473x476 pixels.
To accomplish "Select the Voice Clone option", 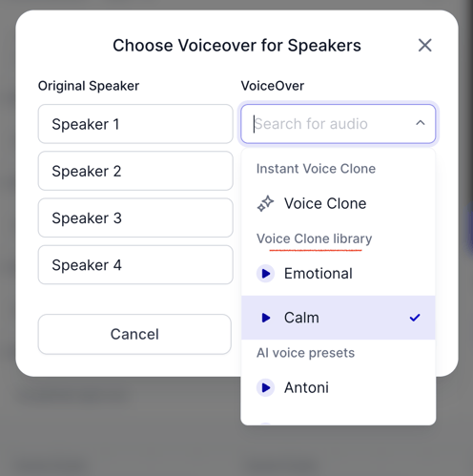I will (x=339, y=203).
